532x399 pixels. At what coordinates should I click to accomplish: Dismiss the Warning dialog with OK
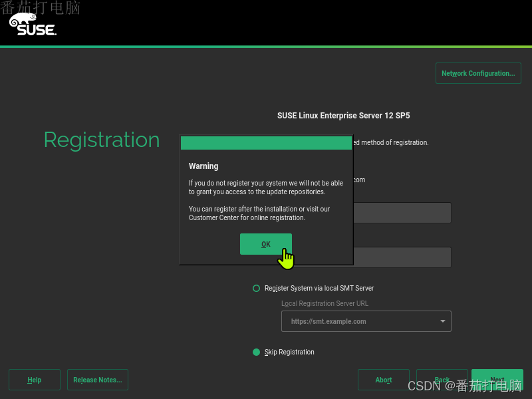(265, 244)
